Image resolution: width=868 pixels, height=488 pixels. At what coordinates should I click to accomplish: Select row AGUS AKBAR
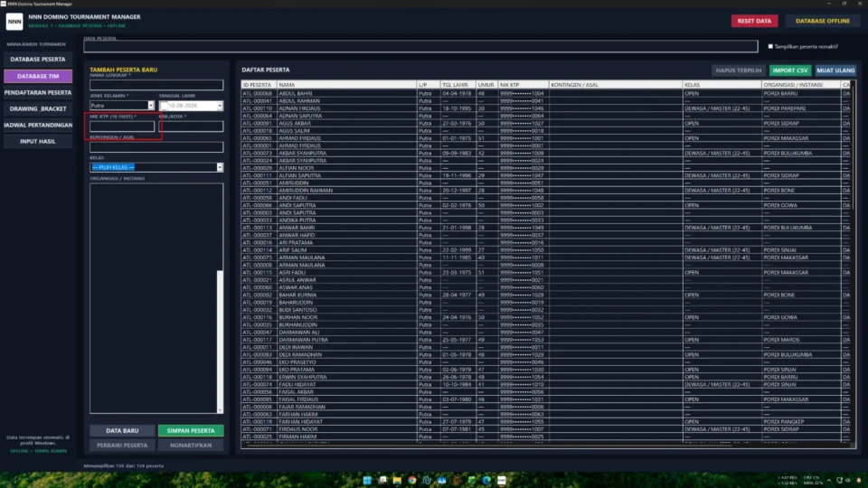point(545,124)
